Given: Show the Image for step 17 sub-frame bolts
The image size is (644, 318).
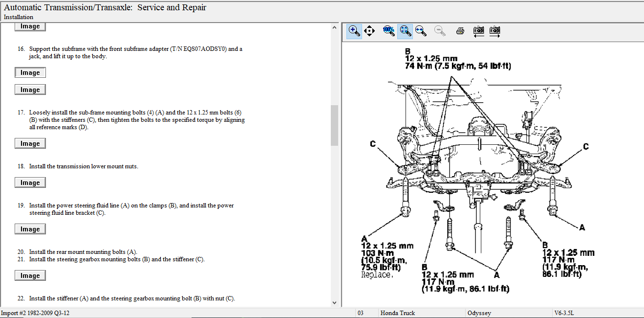Looking at the screenshot, I should [30, 144].
